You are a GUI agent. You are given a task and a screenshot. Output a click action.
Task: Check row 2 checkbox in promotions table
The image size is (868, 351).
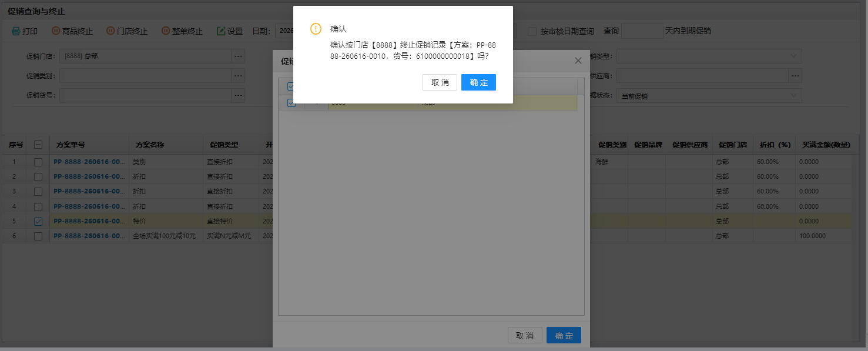(38, 176)
